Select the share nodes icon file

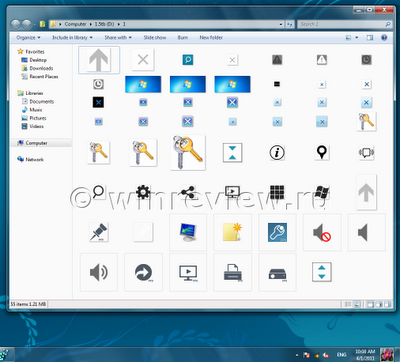click(188, 192)
